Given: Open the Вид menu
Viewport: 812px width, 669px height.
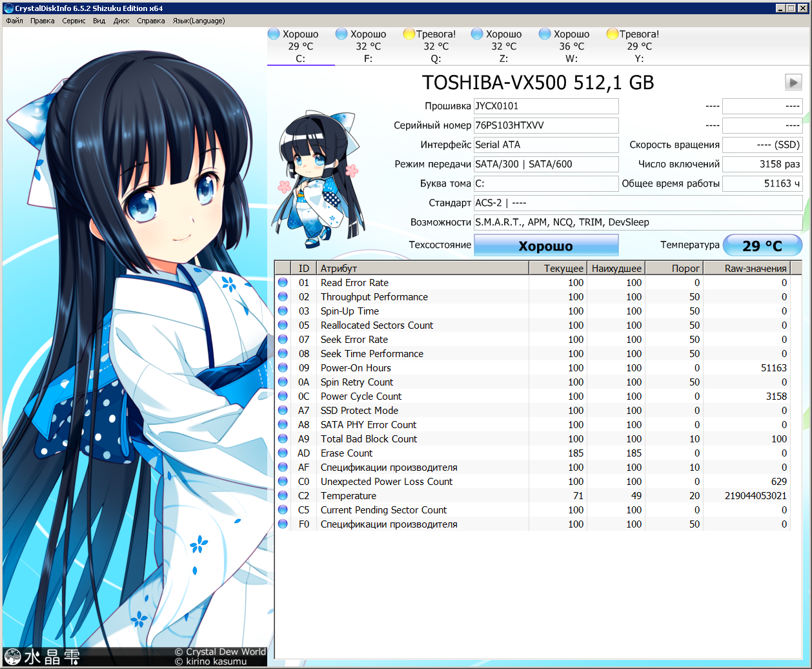Looking at the screenshot, I should pos(99,21).
